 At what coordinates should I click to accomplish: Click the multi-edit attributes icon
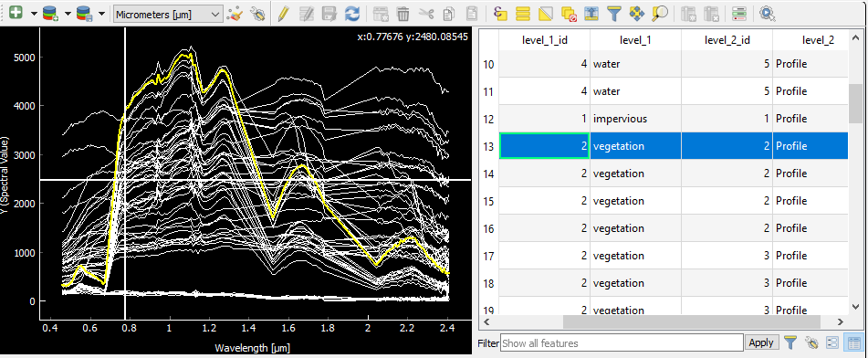point(307,14)
